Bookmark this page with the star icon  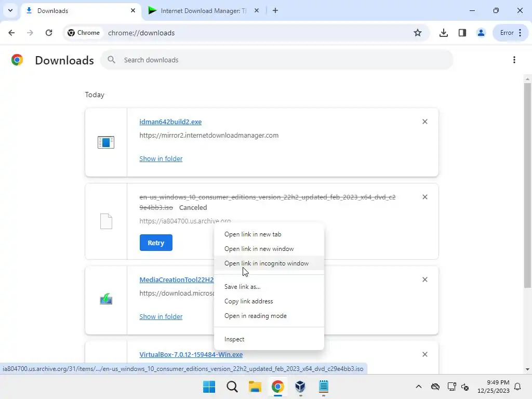418,33
